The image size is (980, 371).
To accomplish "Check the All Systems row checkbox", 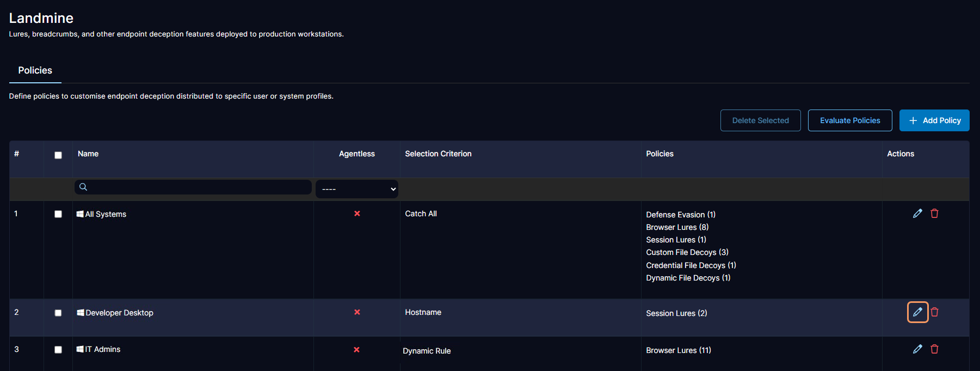I will (x=58, y=214).
